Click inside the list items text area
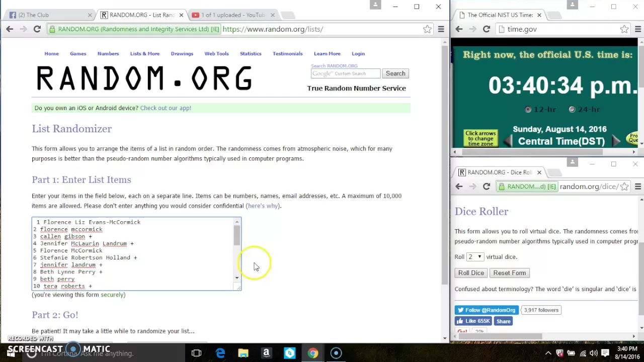 [x=132, y=254]
